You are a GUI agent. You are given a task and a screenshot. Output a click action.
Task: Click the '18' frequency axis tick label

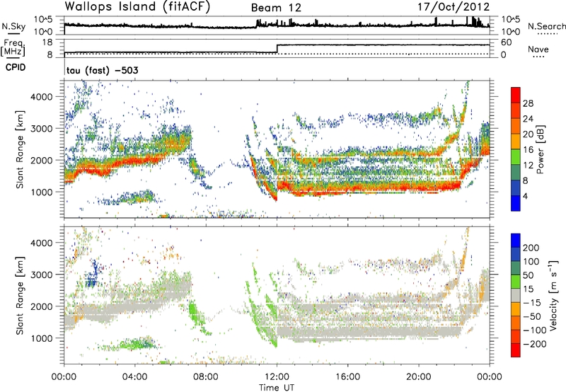47,42
